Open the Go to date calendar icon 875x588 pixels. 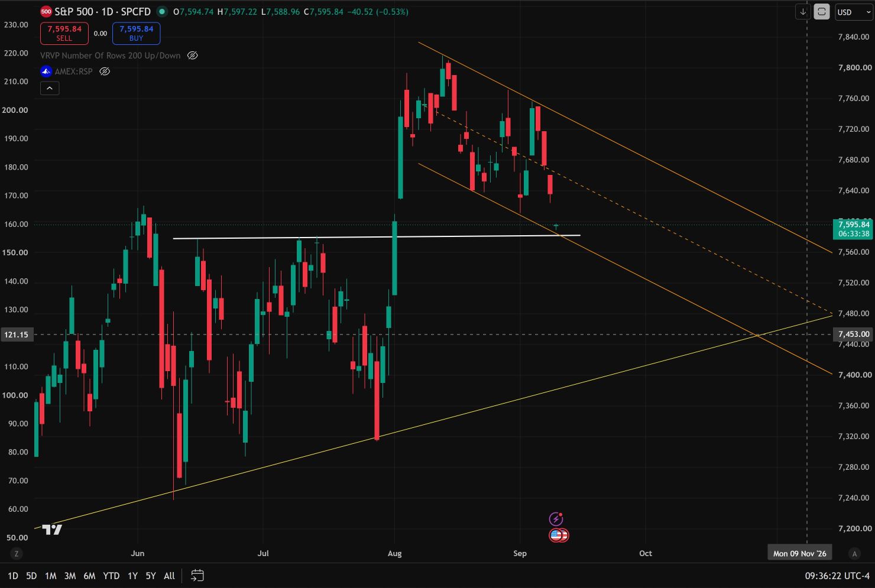click(197, 576)
